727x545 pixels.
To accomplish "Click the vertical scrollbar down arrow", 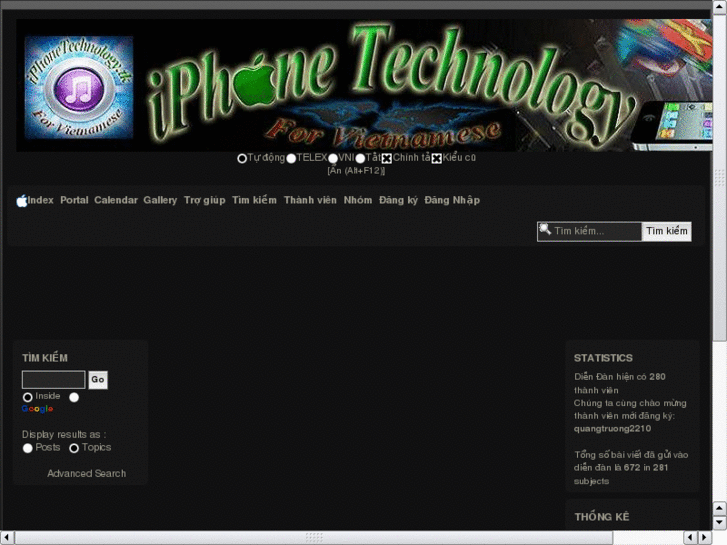I will pyautogui.click(x=720, y=522).
